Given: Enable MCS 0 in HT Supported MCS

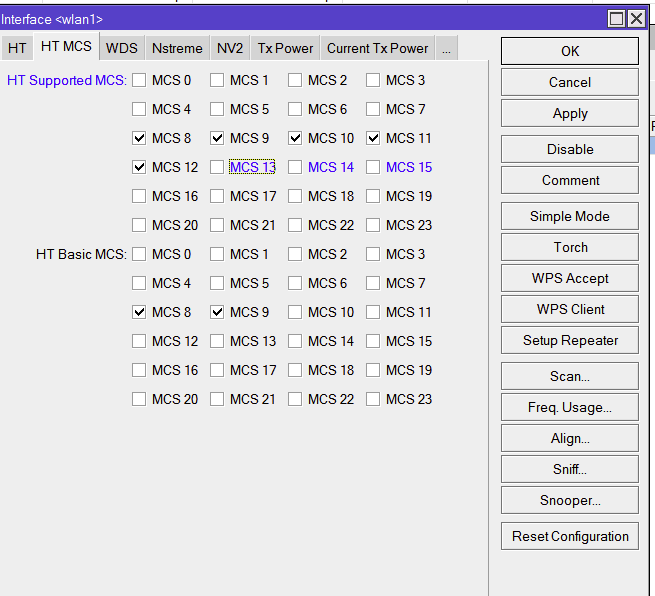Looking at the screenshot, I should coord(139,80).
